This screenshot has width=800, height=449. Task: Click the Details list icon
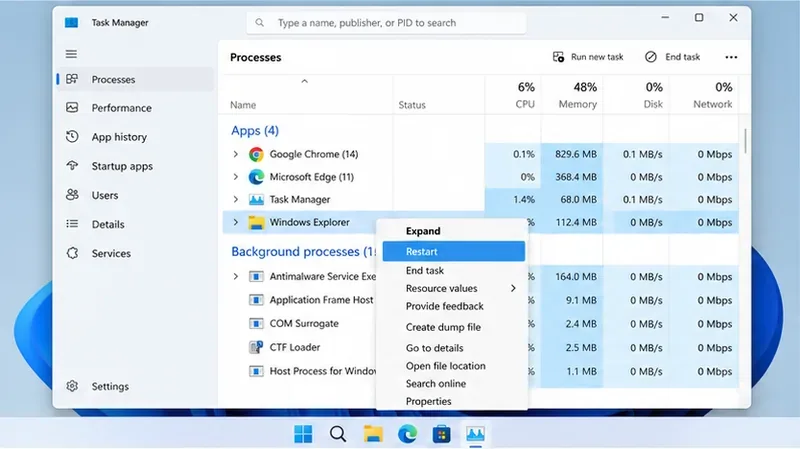click(x=72, y=224)
